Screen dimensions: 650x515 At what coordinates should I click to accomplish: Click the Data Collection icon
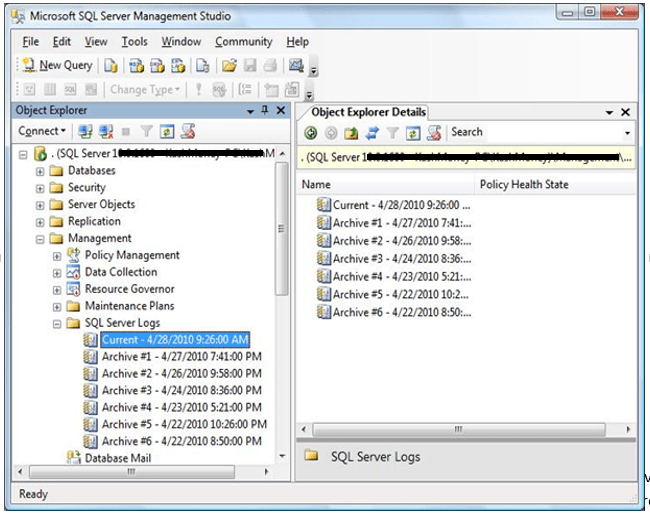point(73,272)
